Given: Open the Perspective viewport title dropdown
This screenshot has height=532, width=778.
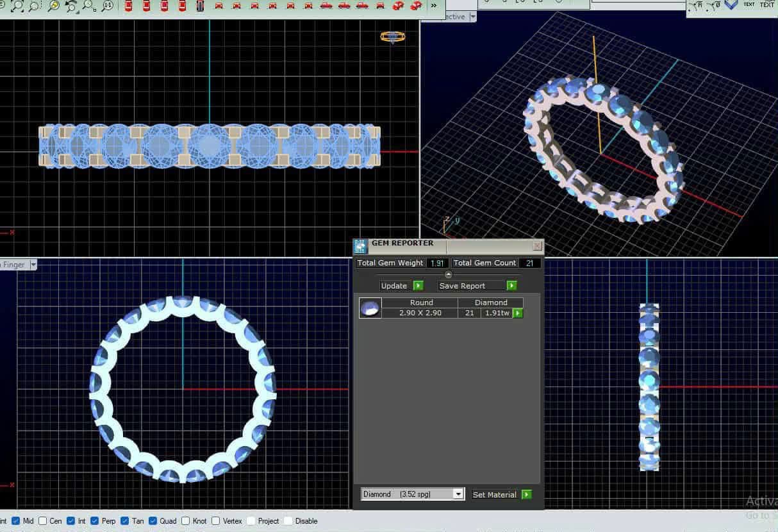Looking at the screenshot, I should point(473,17).
